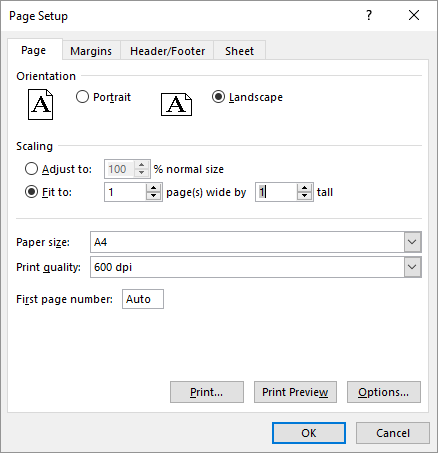Click the help question mark icon
This screenshot has width=438, height=453.
coord(369,15)
